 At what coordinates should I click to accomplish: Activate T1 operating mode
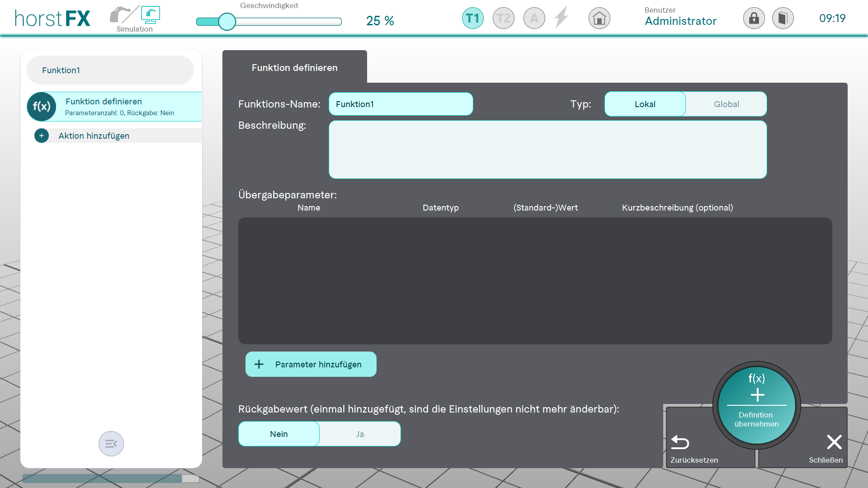472,19
